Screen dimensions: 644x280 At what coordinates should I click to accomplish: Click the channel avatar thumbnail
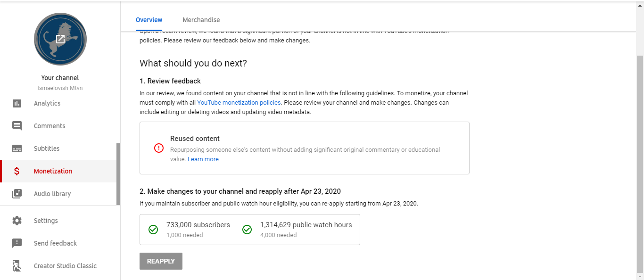60,39
